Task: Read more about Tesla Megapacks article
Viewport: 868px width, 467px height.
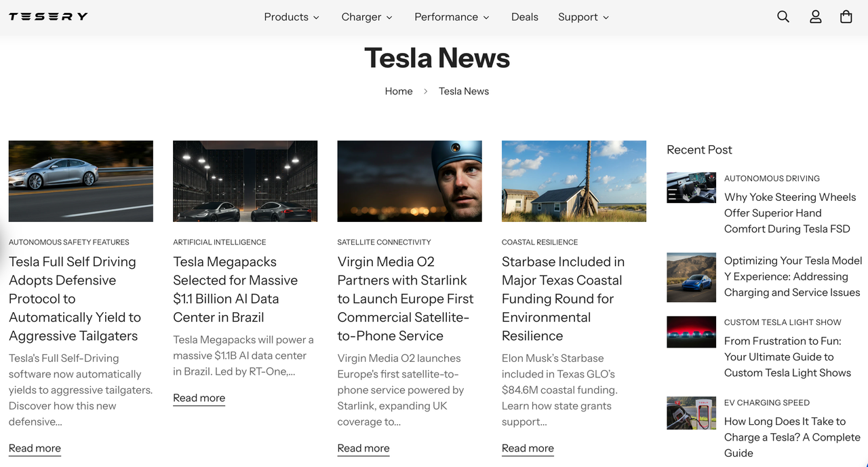Action: 199,398
